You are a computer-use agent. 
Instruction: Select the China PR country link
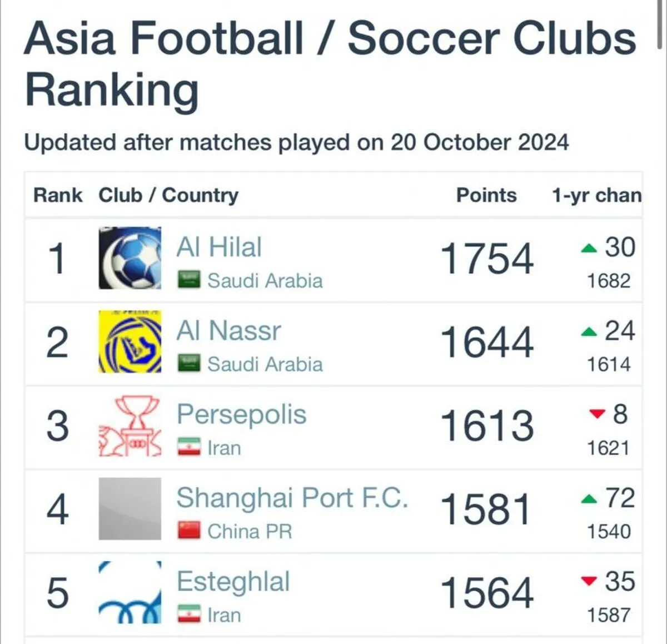[x=250, y=531]
